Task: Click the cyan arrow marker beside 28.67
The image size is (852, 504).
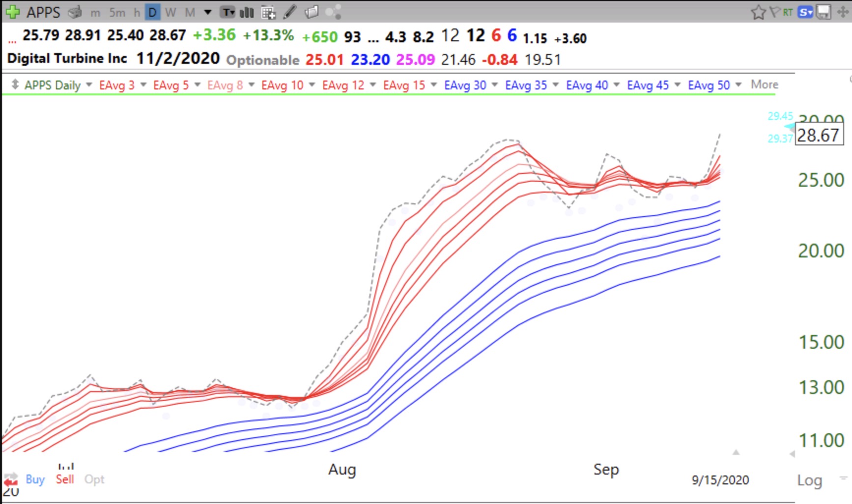Action: pos(789,127)
